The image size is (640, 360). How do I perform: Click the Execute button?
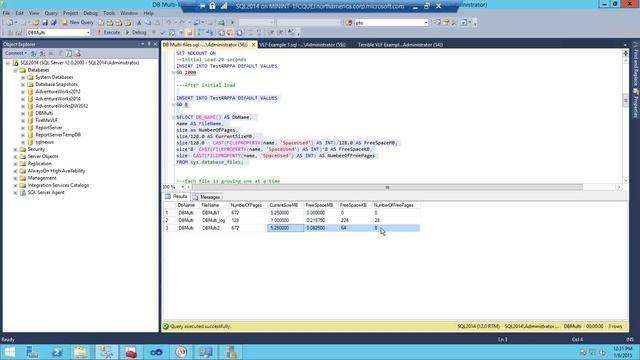[108, 32]
